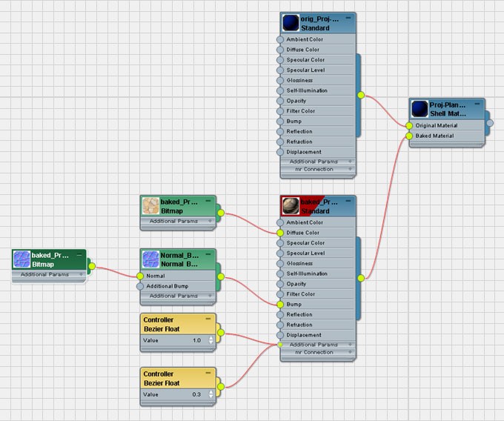Viewport: 504px width, 421px height.
Task: Click orig_Proj node's Bump input socket
Action: click(280, 122)
